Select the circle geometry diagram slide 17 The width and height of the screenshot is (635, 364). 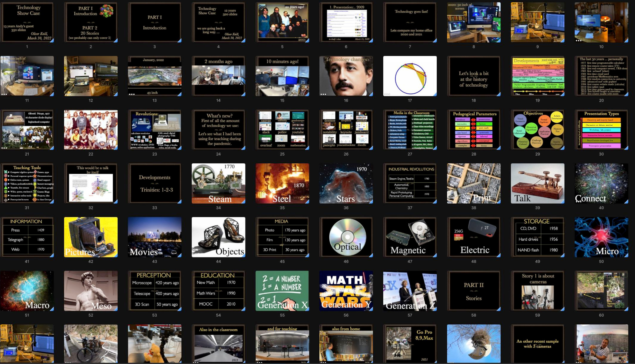point(410,76)
